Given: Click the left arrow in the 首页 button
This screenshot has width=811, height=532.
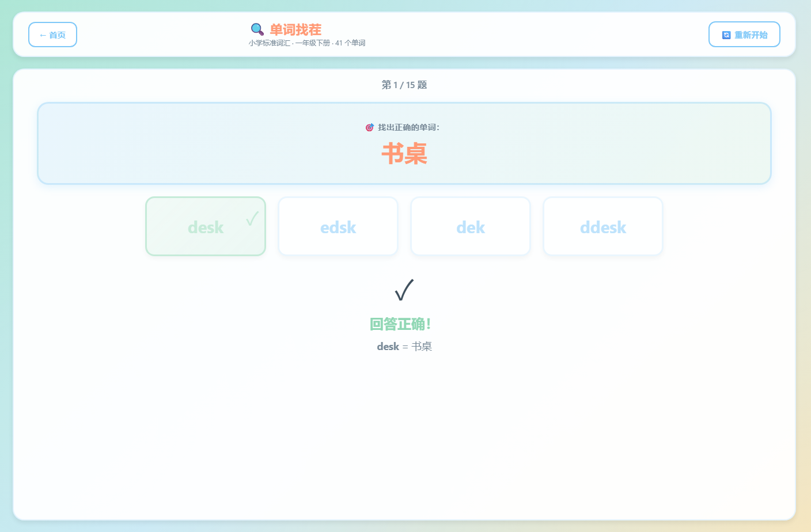Looking at the screenshot, I should (x=43, y=35).
